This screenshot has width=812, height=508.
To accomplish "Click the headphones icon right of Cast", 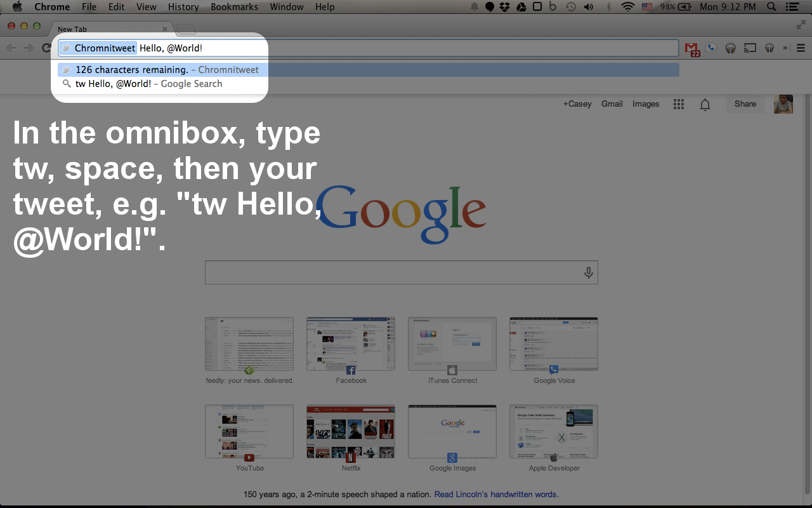I will coord(769,48).
